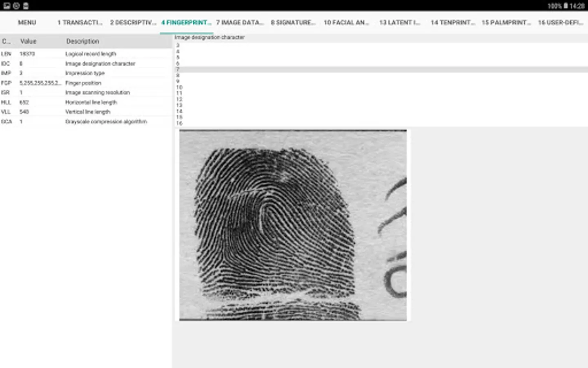Image resolution: width=588 pixels, height=368 pixels.
Task: Open the 16 USER-DEFI... tab
Action: pyautogui.click(x=560, y=22)
